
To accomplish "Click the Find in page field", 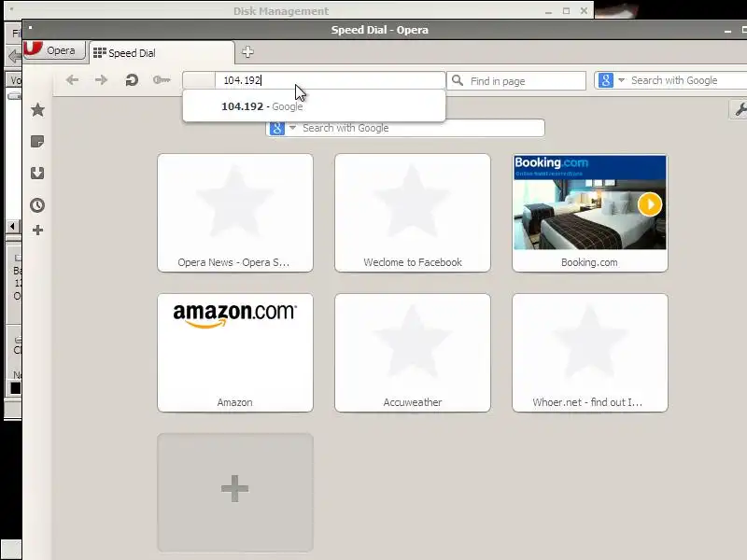I will 516,81.
